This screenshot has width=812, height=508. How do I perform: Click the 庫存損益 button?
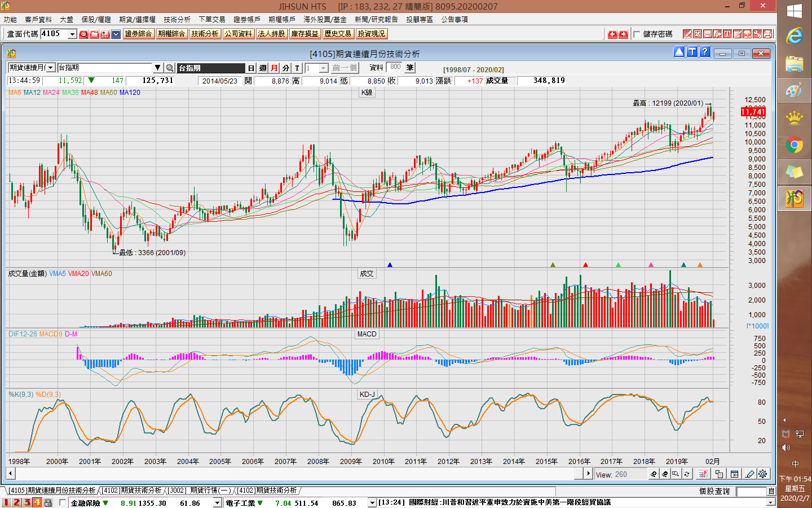304,34
